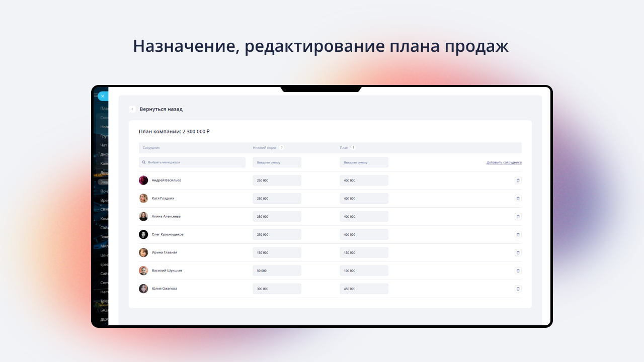Remove Олег Краснощеков's row with trash icon
This screenshot has width=644, height=362.
tap(518, 234)
